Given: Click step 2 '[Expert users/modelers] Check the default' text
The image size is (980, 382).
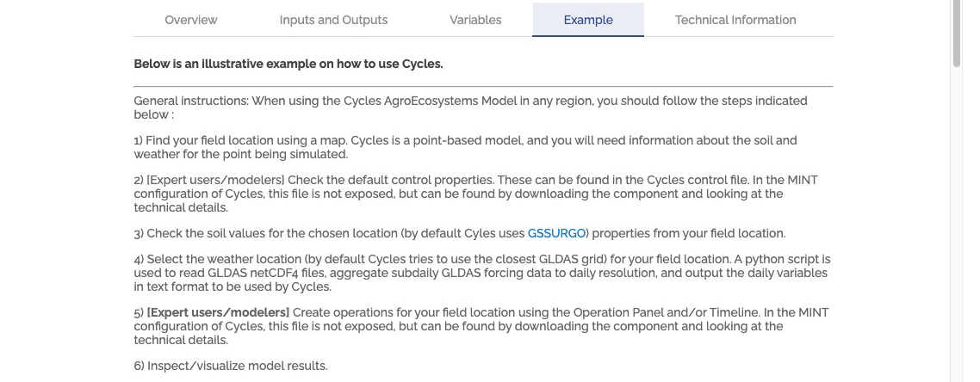Looking at the screenshot, I should (475, 194).
